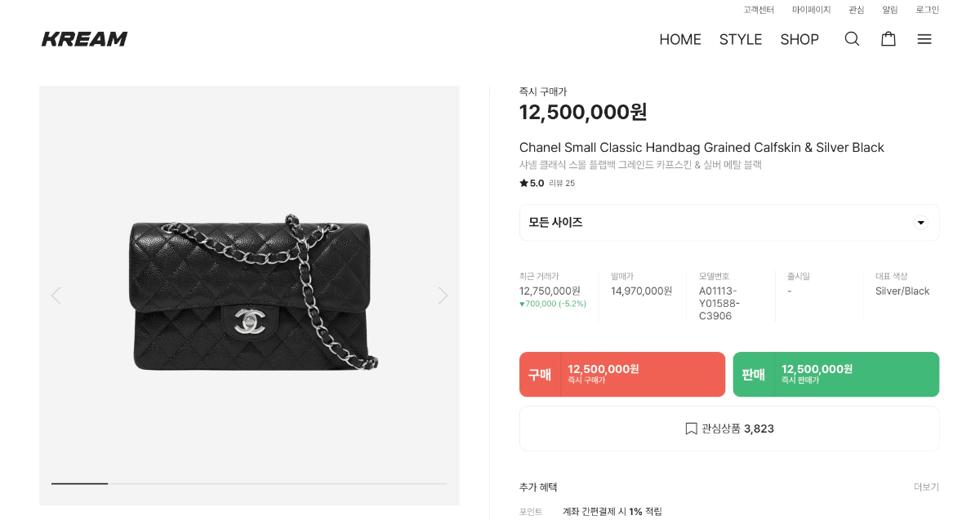This screenshot has width=980, height=520.
Task: Open 고객센터 customer center link
Action: click(x=759, y=10)
